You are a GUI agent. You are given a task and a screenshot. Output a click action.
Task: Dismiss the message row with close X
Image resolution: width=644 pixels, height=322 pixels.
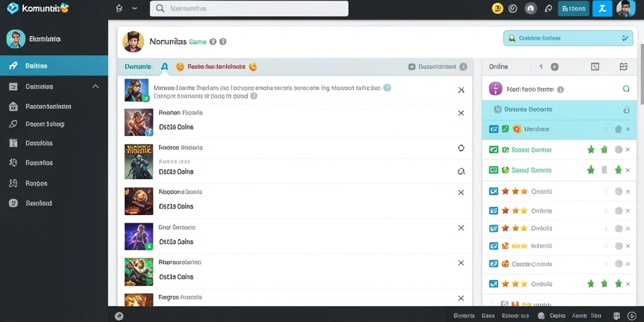[x=461, y=90]
